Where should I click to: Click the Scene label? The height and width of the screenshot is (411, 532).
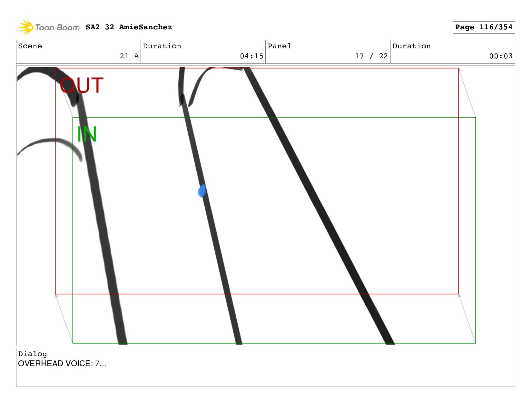(30, 46)
